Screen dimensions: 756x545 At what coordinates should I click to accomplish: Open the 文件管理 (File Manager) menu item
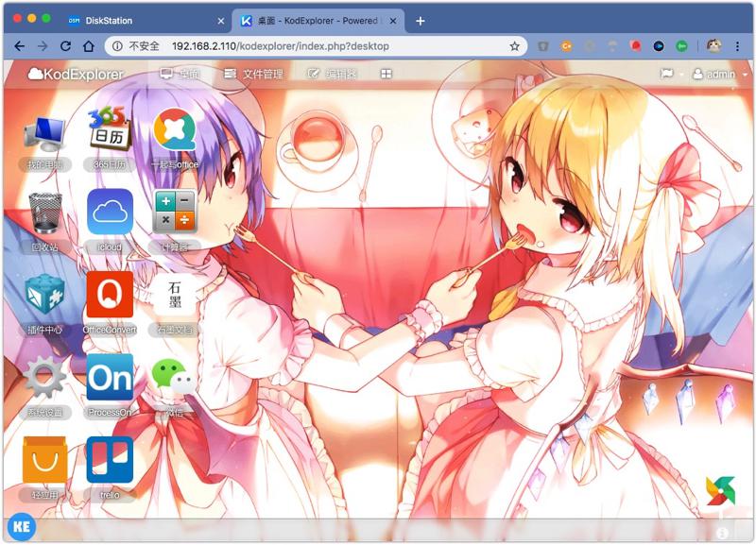pyautogui.click(x=253, y=74)
